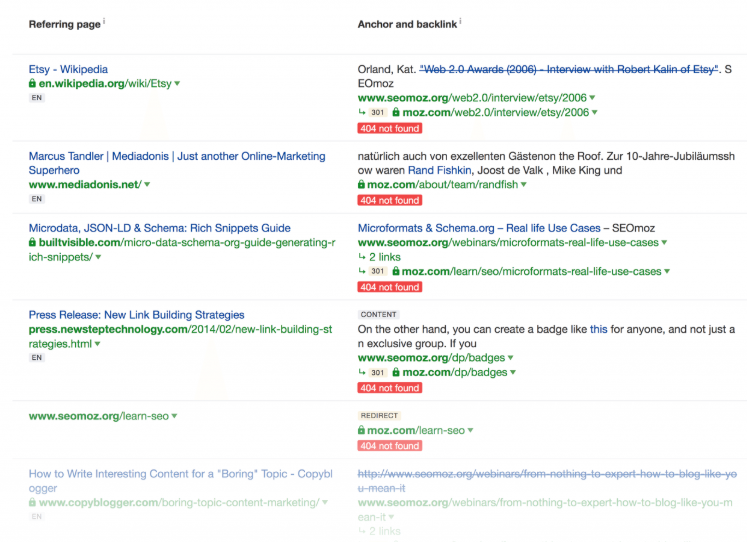Click the info icon beside Anchor and backlink header

click(460, 21)
